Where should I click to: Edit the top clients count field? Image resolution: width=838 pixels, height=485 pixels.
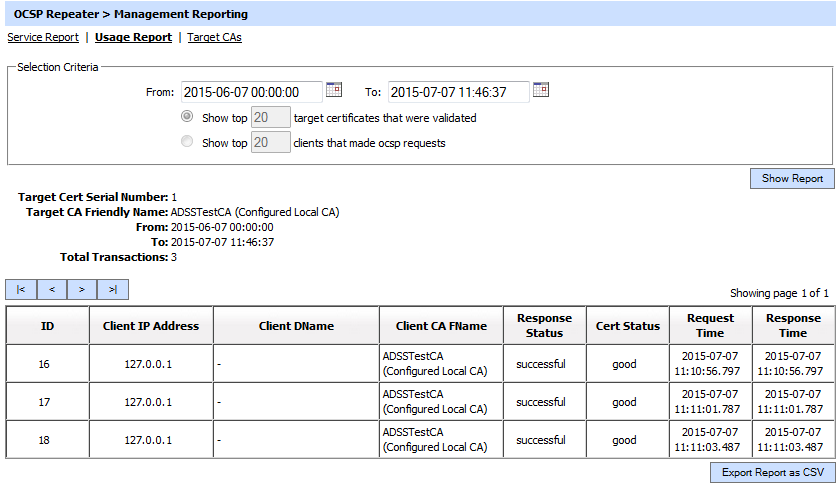click(x=270, y=143)
